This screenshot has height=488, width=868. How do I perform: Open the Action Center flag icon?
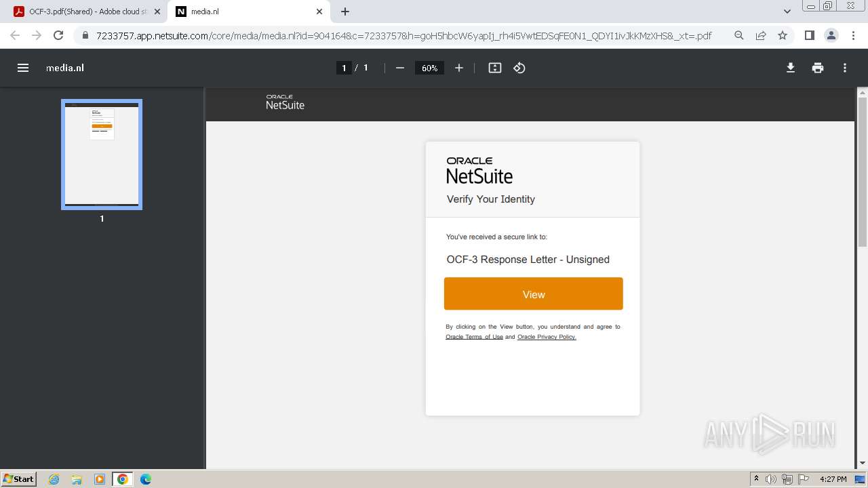pyautogui.click(x=804, y=479)
